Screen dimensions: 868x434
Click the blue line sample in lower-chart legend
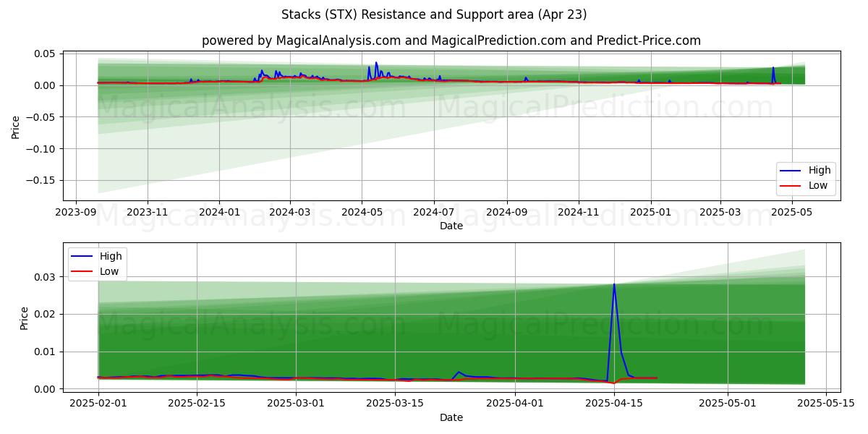(x=82, y=257)
